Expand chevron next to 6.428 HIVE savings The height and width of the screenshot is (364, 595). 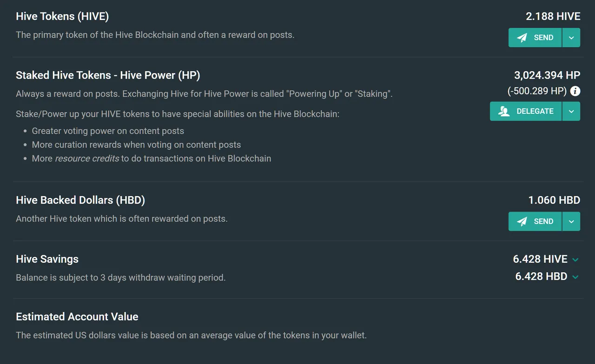coord(575,259)
